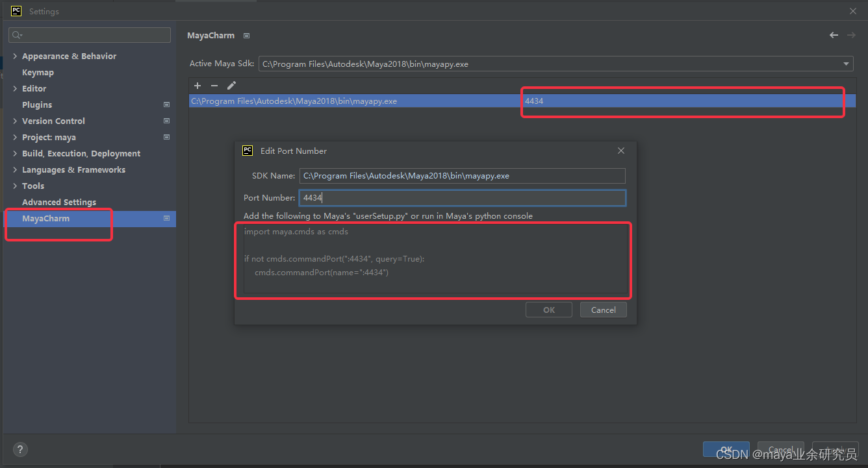Expand Build, Execution, Deployment section

tap(15, 154)
